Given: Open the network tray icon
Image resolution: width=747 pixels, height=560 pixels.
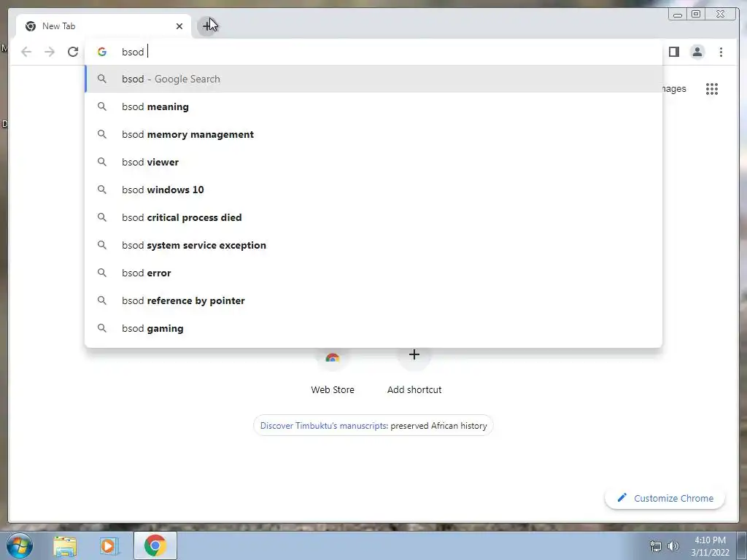Looking at the screenshot, I should (x=656, y=546).
